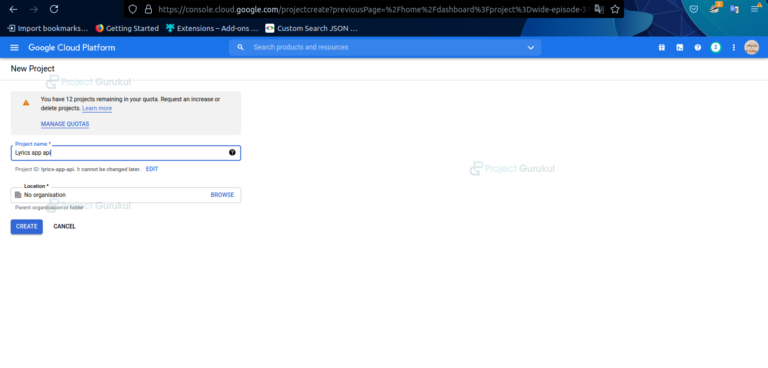Browse for a project location
This screenshot has height=368, width=768.
pyautogui.click(x=222, y=195)
